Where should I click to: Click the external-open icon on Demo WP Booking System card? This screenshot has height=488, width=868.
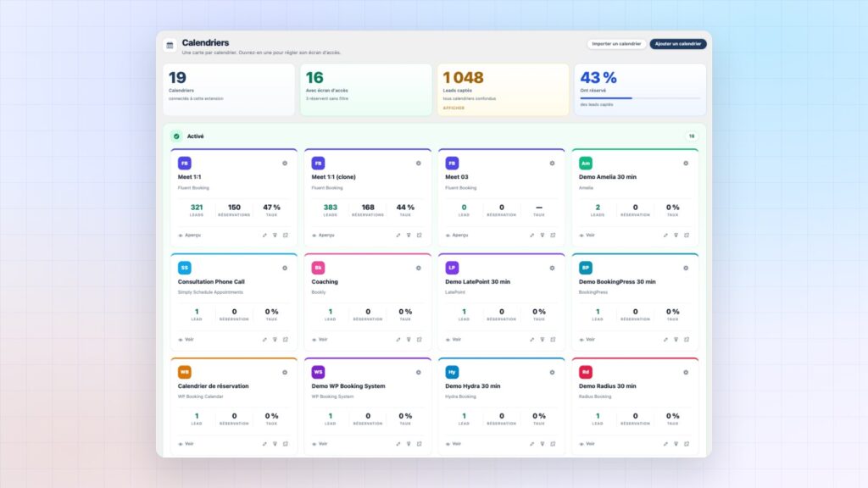click(x=419, y=444)
